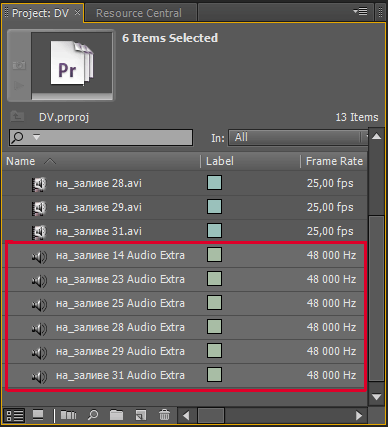Click speaker icon of на_заливе 28 Audio Extra

click(39, 329)
